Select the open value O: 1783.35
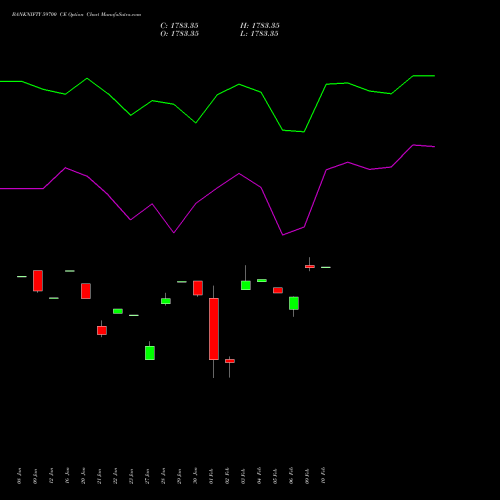 coord(179,34)
